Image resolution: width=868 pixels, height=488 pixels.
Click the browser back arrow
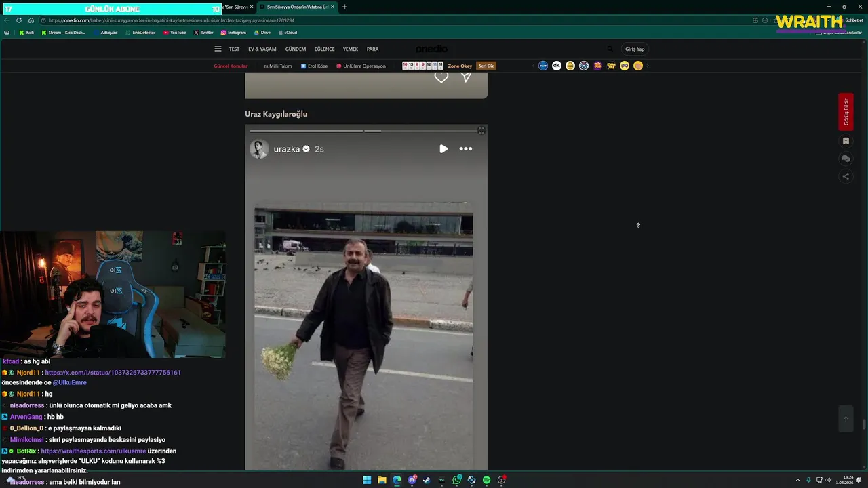tap(7, 20)
